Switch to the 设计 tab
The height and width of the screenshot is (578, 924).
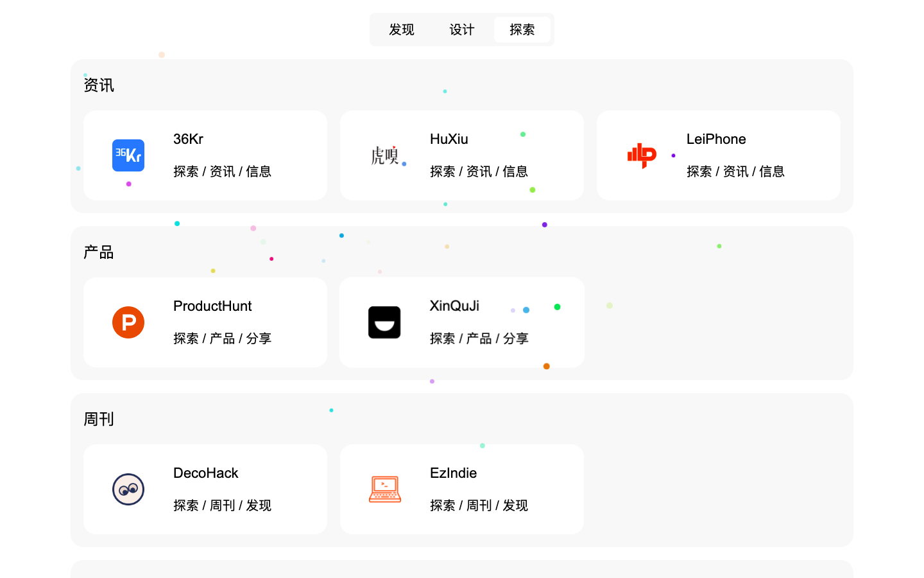click(461, 30)
